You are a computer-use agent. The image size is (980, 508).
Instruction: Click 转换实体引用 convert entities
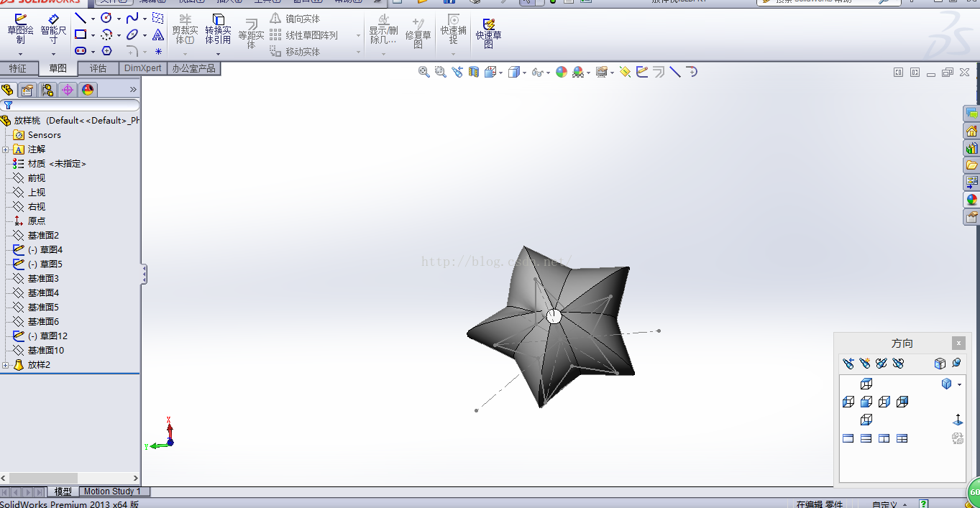coord(218,29)
